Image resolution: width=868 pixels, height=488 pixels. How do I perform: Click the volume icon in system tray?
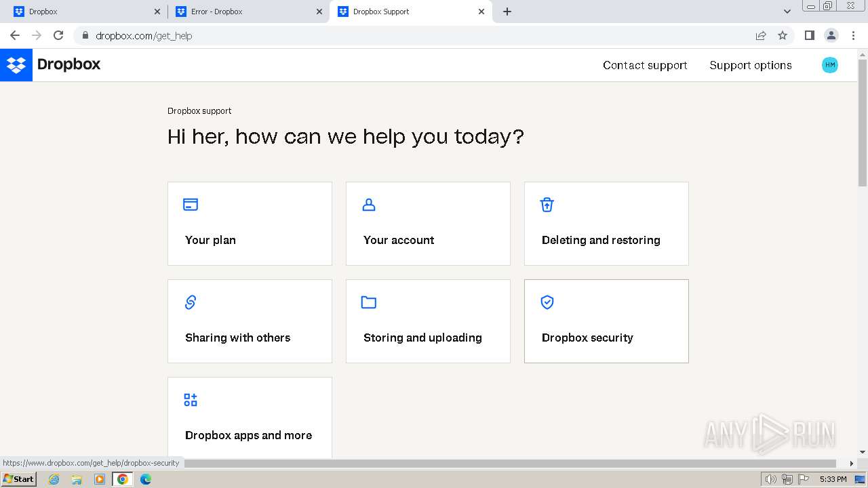pyautogui.click(x=770, y=479)
